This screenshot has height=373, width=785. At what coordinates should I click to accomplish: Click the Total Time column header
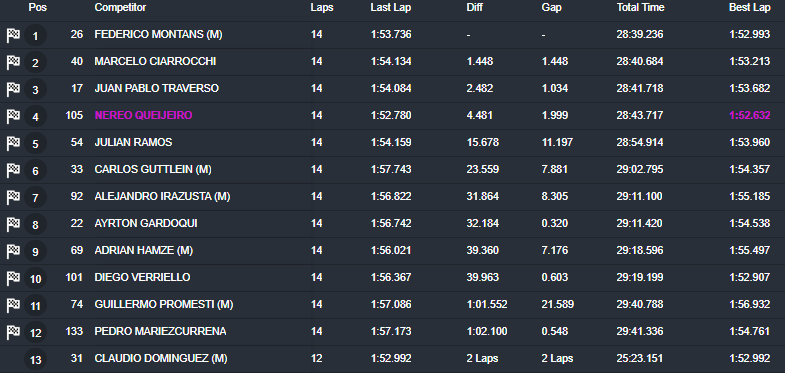[640, 8]
